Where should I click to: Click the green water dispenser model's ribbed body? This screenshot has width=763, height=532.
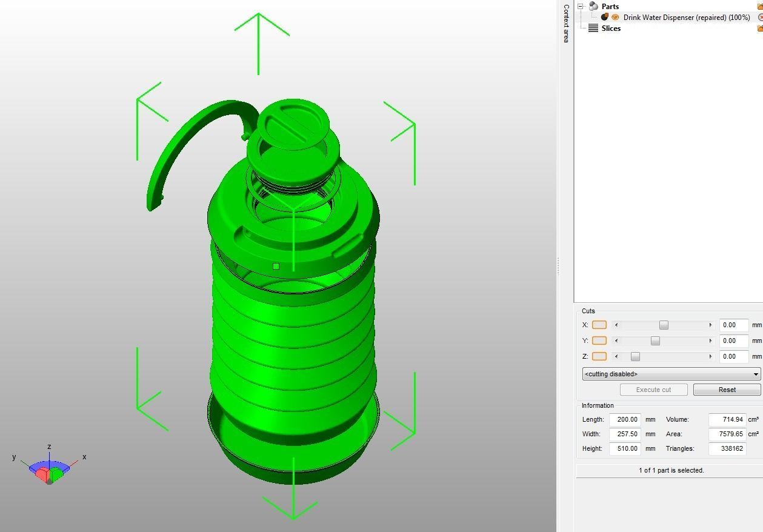[293, 345]
